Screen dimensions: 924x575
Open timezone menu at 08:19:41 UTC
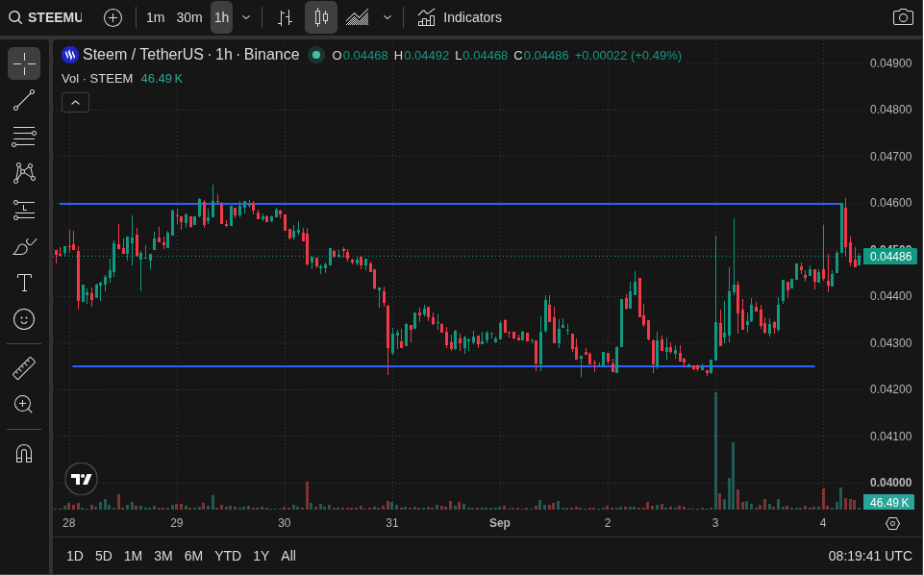pyautogui.click(x=870, y=556)
